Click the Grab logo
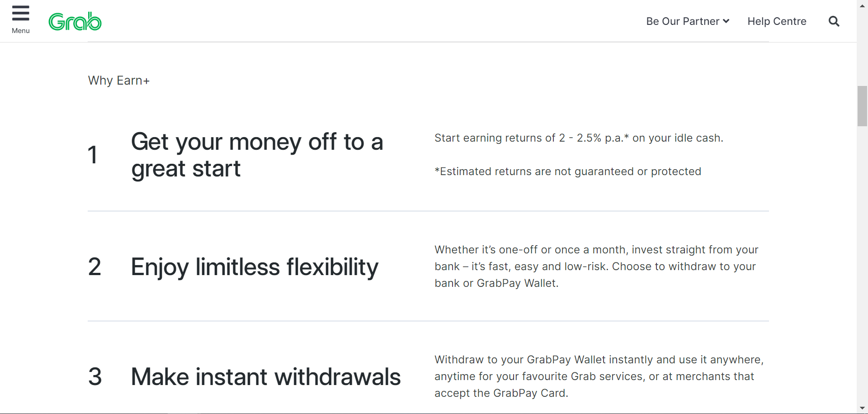 [x=75, y=21]
